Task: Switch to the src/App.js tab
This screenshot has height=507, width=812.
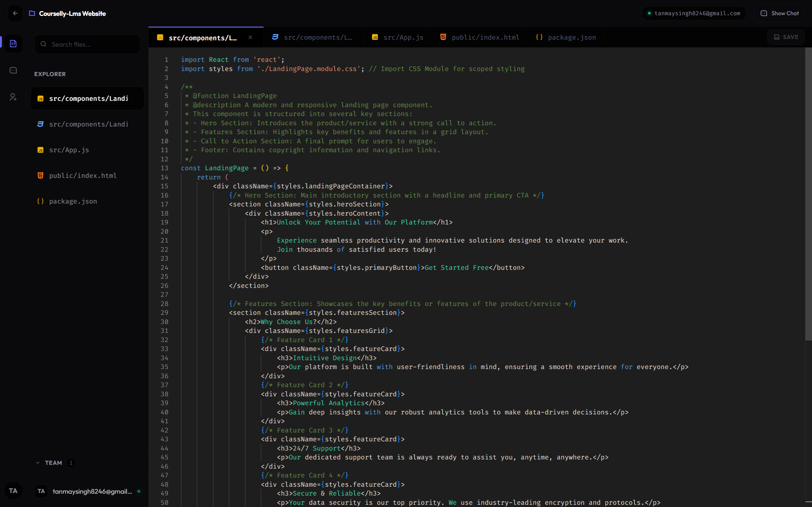Action: [397, 37]
